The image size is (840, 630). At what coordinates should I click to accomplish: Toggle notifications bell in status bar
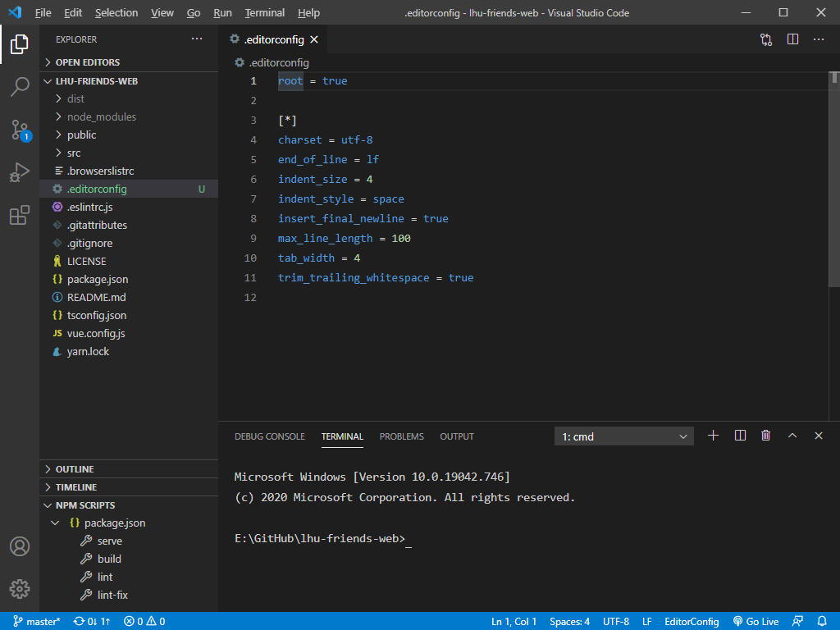pos(823,621)
